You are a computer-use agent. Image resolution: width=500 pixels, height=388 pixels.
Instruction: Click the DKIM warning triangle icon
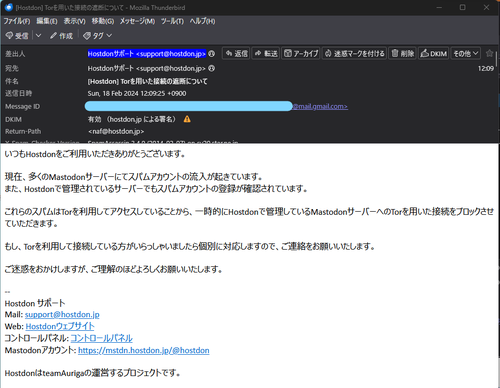187,119
